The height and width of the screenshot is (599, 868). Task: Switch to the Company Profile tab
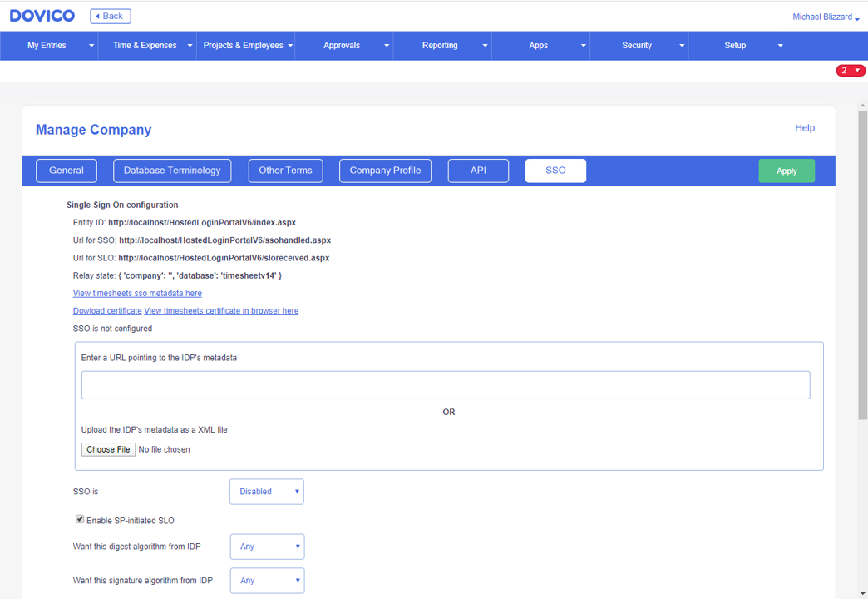coord(385,171)
